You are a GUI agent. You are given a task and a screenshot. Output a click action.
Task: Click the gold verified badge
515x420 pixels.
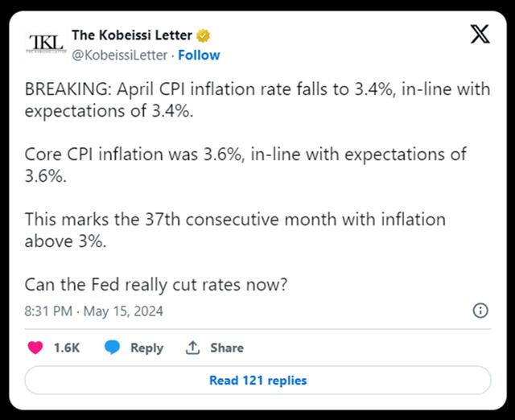(x=204, y=35)
